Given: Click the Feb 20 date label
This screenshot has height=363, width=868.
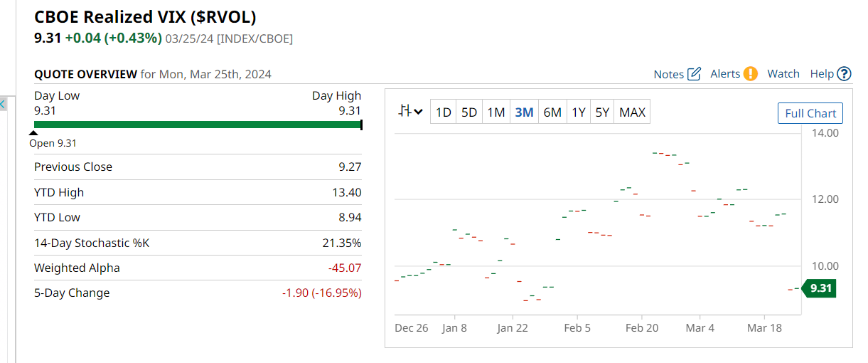Looking at the screenshot, I should [642, 328].
